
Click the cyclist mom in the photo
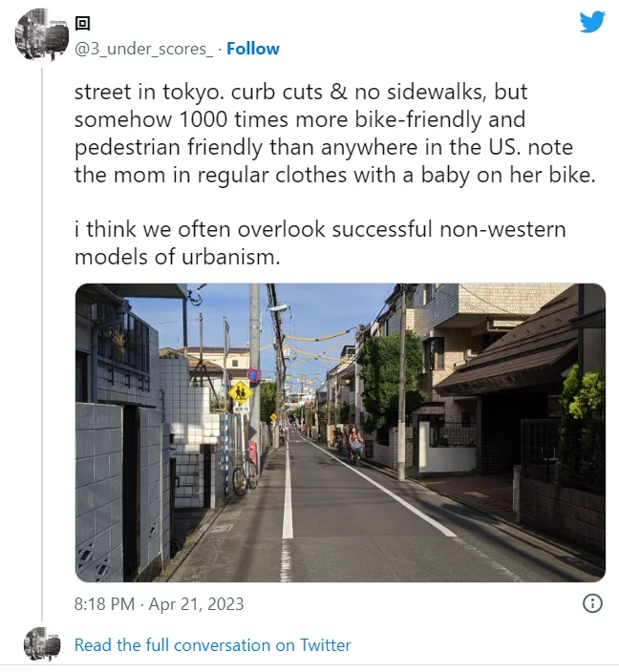point(355,445)
